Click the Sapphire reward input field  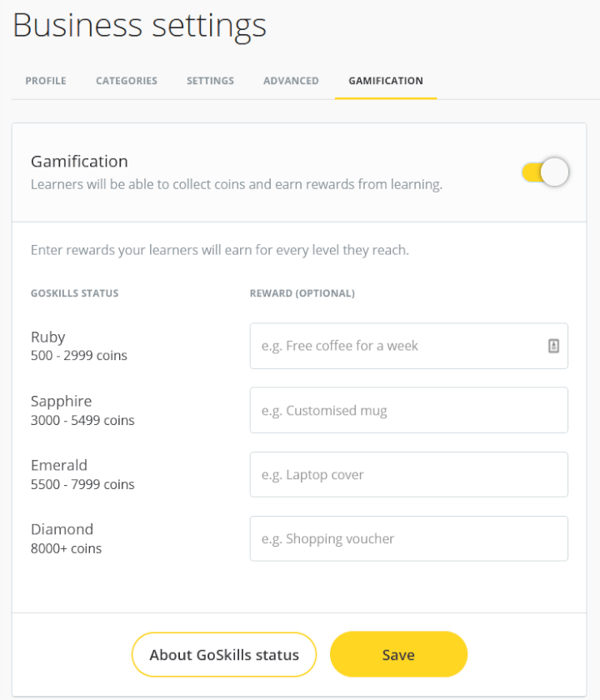click(408, 410)
